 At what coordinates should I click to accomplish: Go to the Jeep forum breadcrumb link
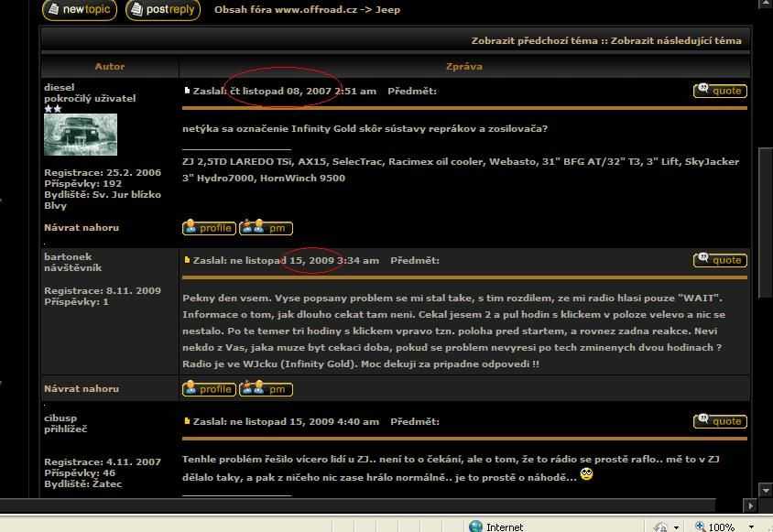[x=387, y=9]
